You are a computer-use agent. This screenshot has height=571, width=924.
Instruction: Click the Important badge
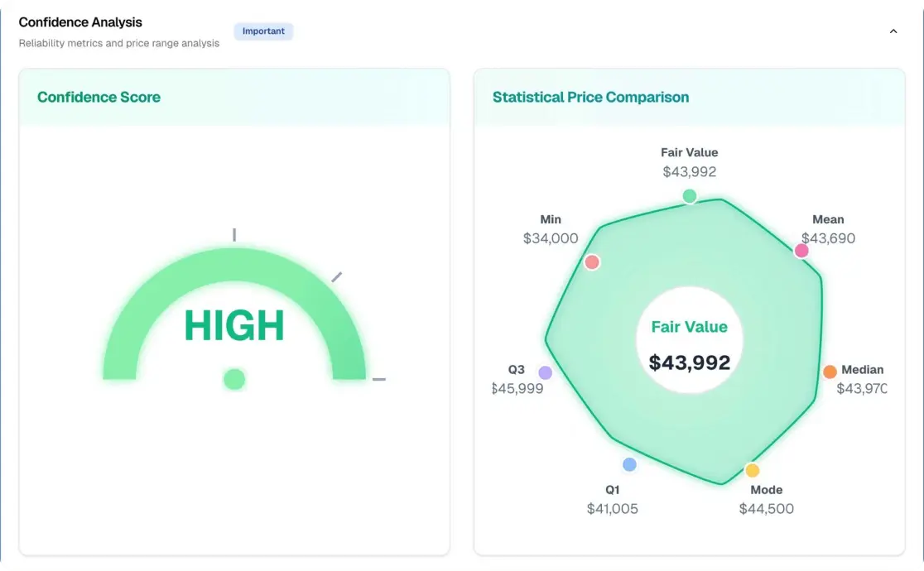tap(263, 31)
